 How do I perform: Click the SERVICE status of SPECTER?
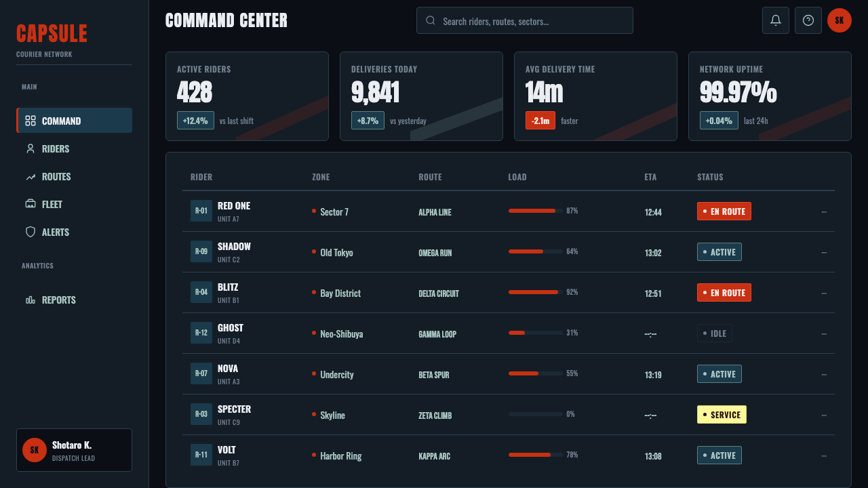(722, 415)
